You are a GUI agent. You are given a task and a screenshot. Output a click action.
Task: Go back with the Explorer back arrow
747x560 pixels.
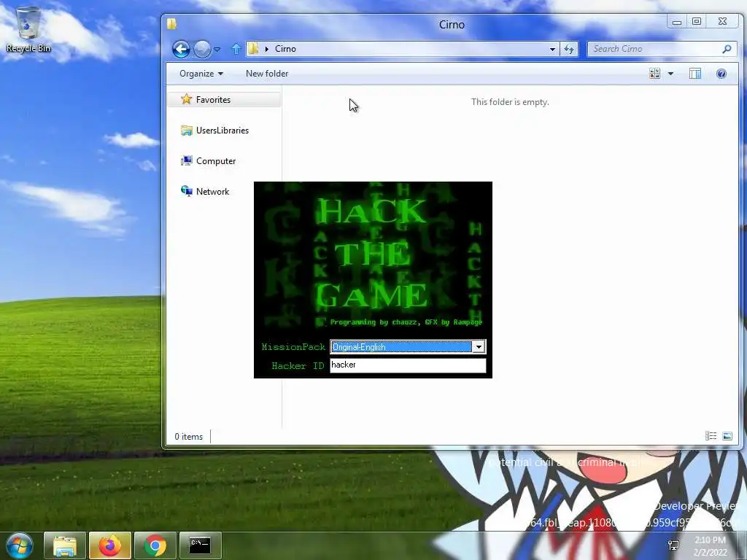[181, 49]
